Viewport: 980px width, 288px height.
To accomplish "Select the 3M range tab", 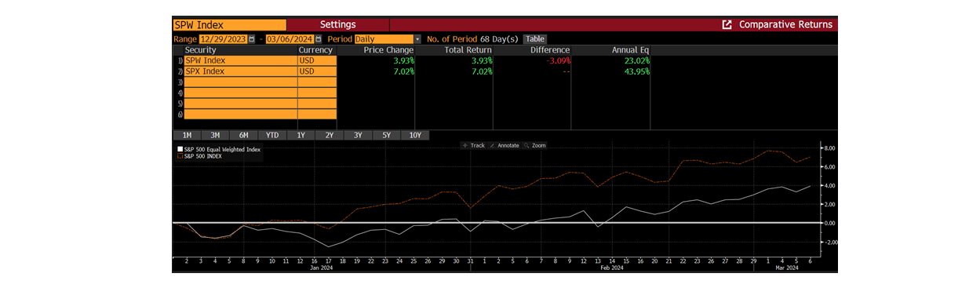I will point(215,135).
